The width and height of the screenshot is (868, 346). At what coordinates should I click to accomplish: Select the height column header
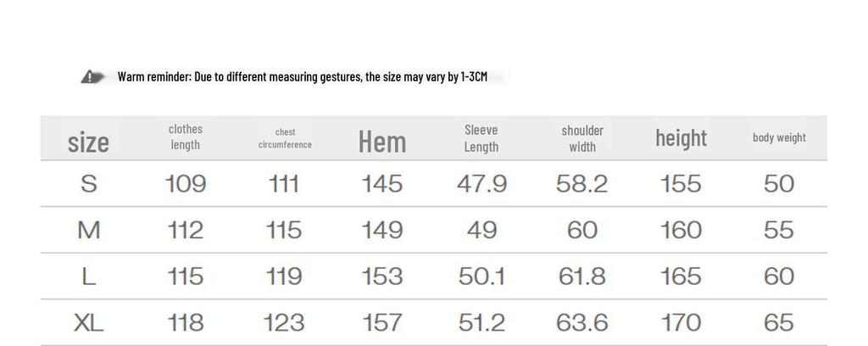pyautogui.click(x=681, y=137)
